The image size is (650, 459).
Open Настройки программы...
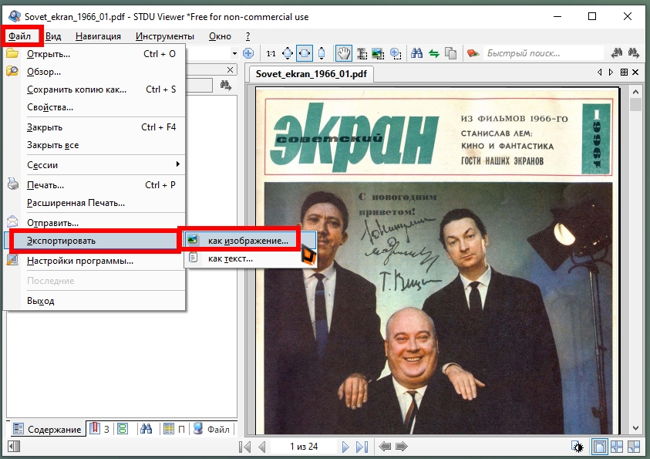(95, 261)
